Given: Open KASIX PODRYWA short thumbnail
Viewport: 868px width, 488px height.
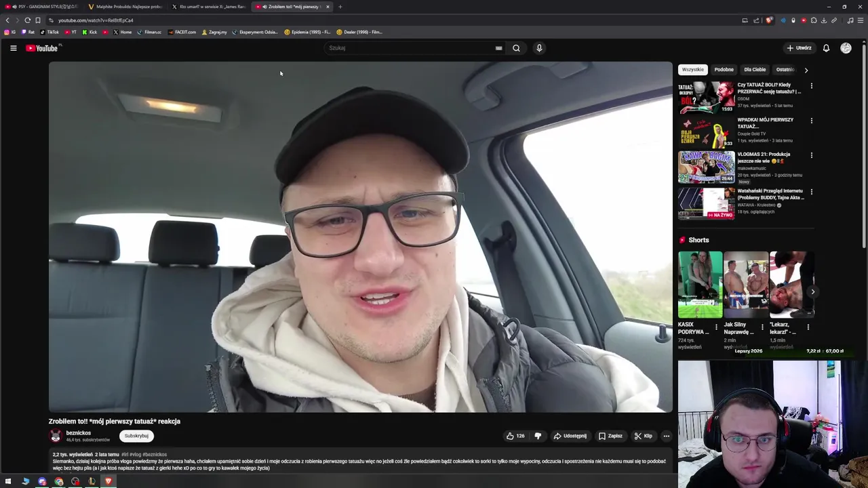Looking at the screenshot, I should [x=700, y=285].
